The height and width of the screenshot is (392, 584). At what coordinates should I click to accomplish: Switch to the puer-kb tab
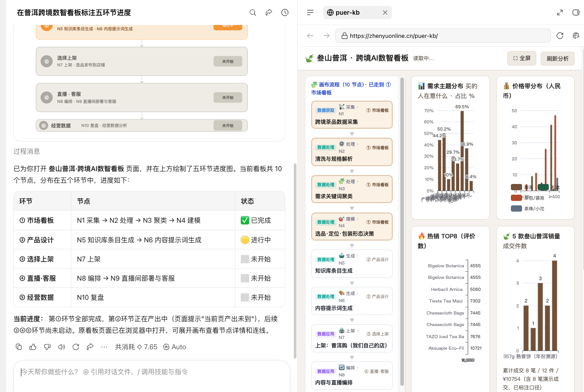tap(358, 12)
